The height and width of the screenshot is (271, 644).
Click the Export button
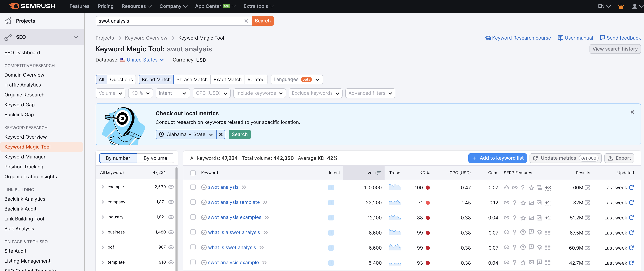[x=619, y=158]
